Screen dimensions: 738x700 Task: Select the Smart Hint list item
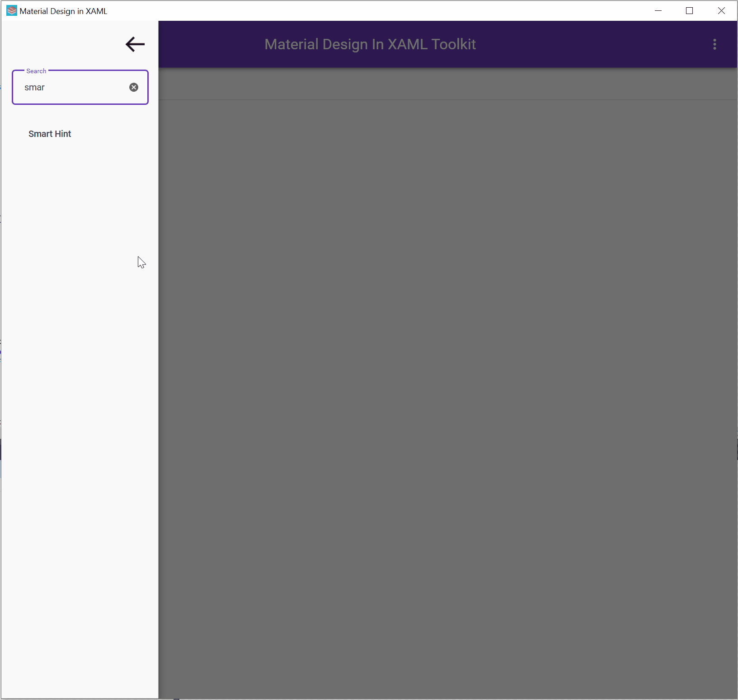(80, 134)
